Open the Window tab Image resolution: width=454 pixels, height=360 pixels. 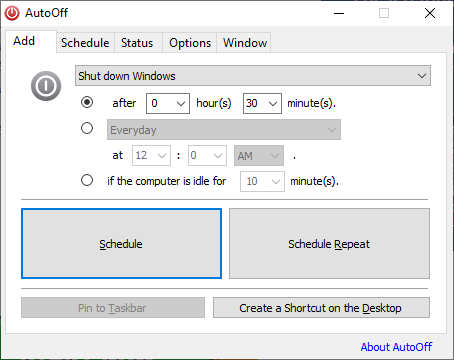tap(245, 43)
